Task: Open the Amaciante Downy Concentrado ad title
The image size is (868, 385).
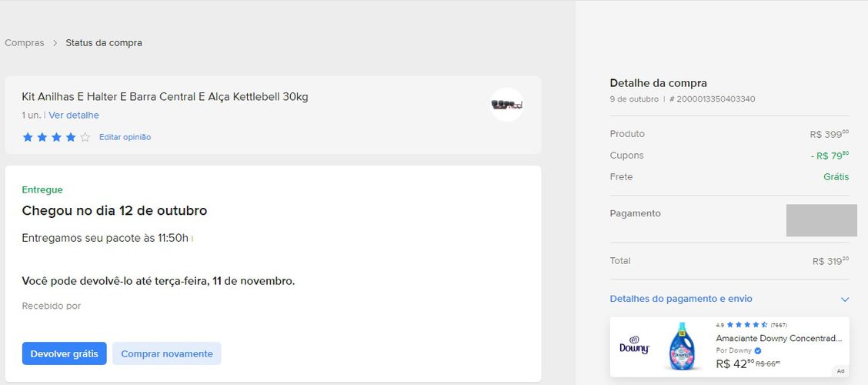Action: pyautogui.click(x=779, y=338)
